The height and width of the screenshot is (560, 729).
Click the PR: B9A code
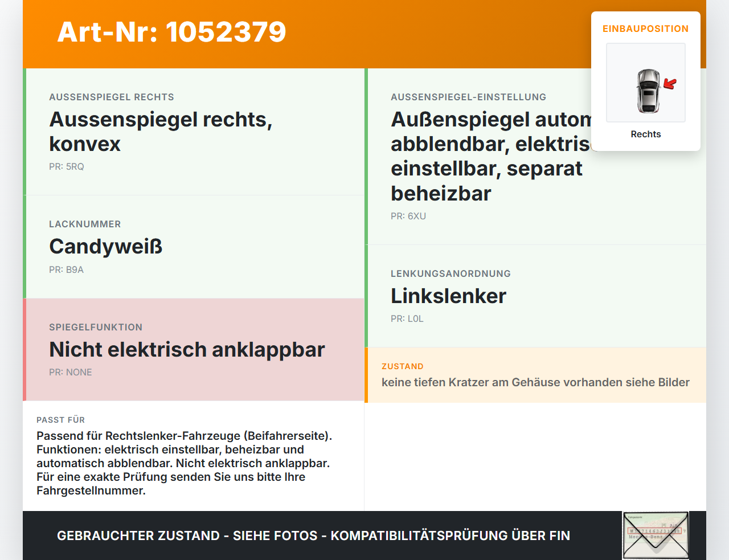coord(66,269)
